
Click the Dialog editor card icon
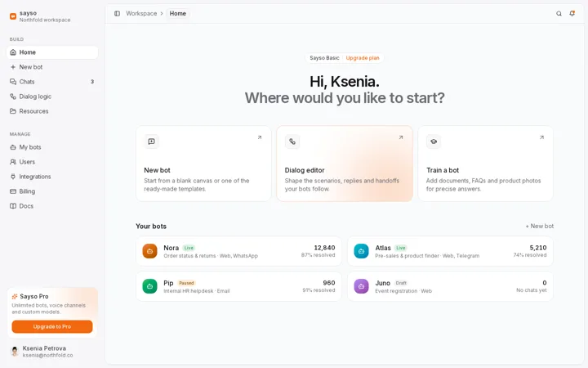tap(292, 141)
